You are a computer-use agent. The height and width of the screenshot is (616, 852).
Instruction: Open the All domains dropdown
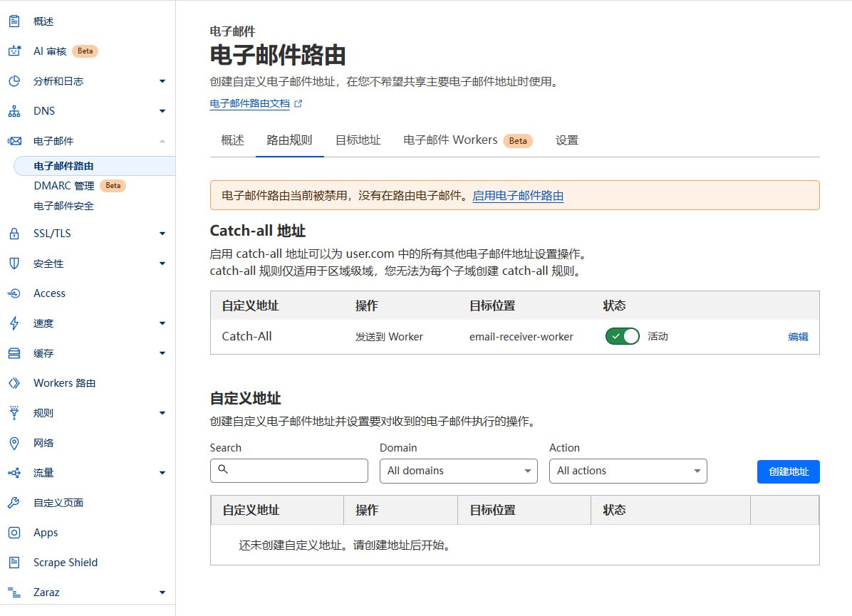458,471
